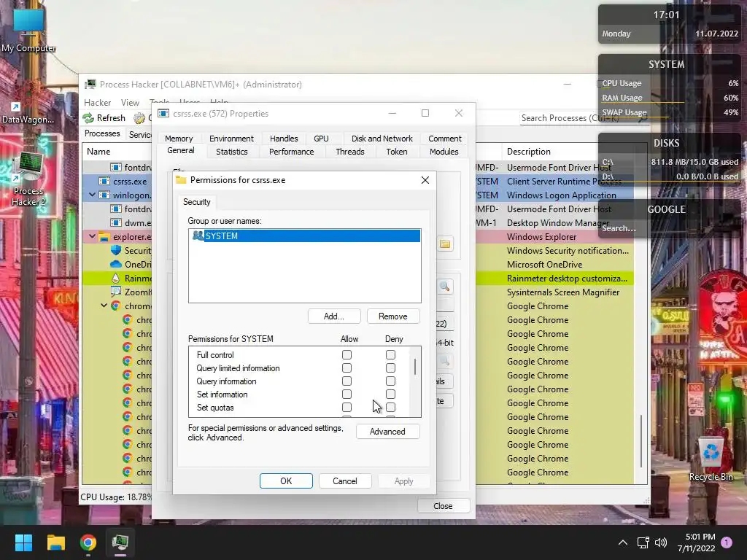The image size is (747, 560).
Task: Deny Query limited information permission
Action: [x=391, y=368]
